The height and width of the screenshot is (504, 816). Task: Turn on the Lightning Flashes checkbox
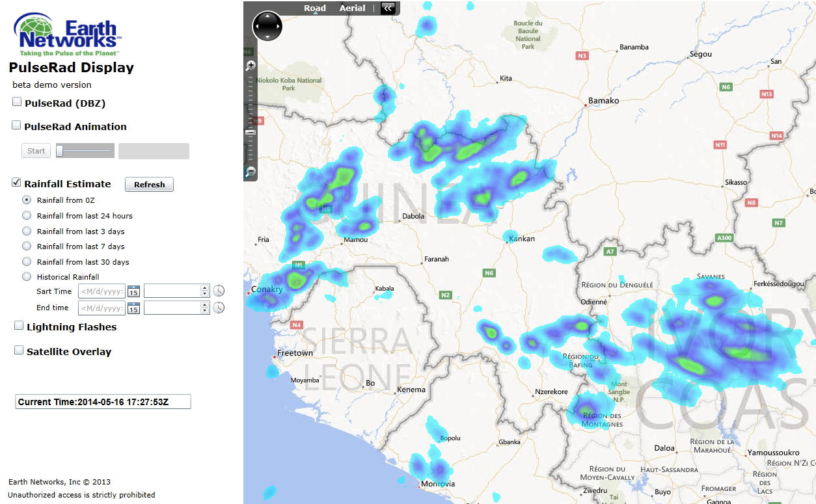click(19, 326)
